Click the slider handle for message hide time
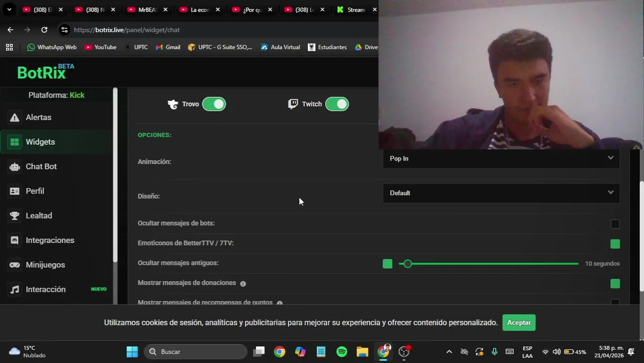The image size is (644, 363). point(408,264)
